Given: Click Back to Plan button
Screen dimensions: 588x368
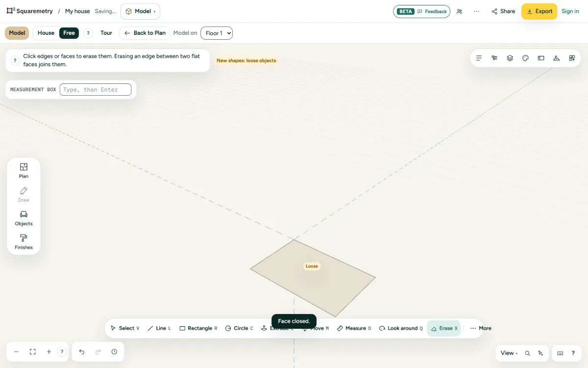Looking at the screenshot, I should tap(145, 33).
